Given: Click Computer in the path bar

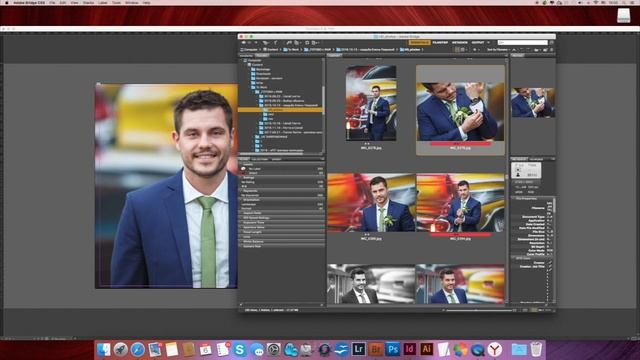Looking at the screenshot, I should pyautogui.click(x=250, y=50).
